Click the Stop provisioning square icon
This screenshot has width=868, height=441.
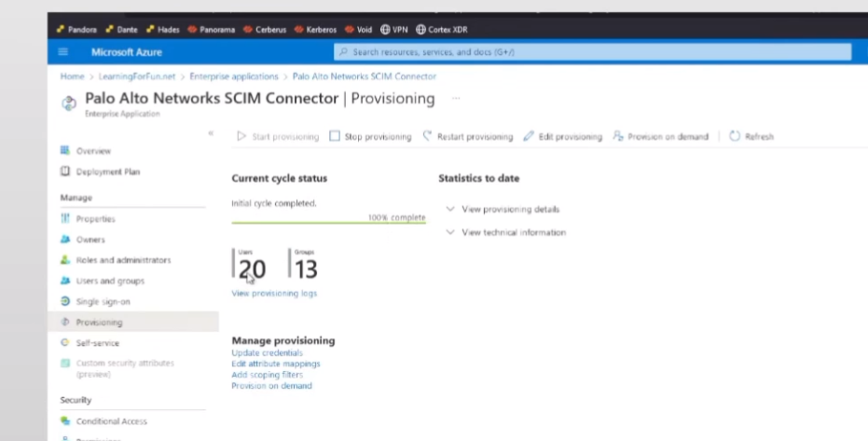tap(335, 135)
